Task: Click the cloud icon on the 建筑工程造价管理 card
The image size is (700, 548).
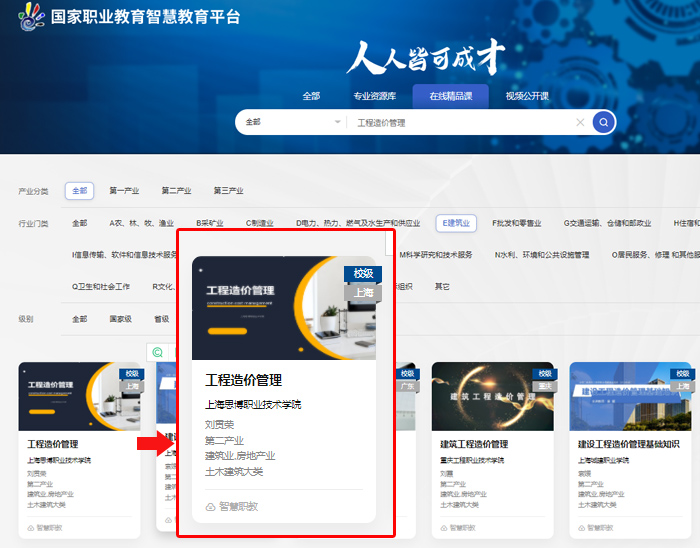Action: pyautogui.click(x=443, y=527)
